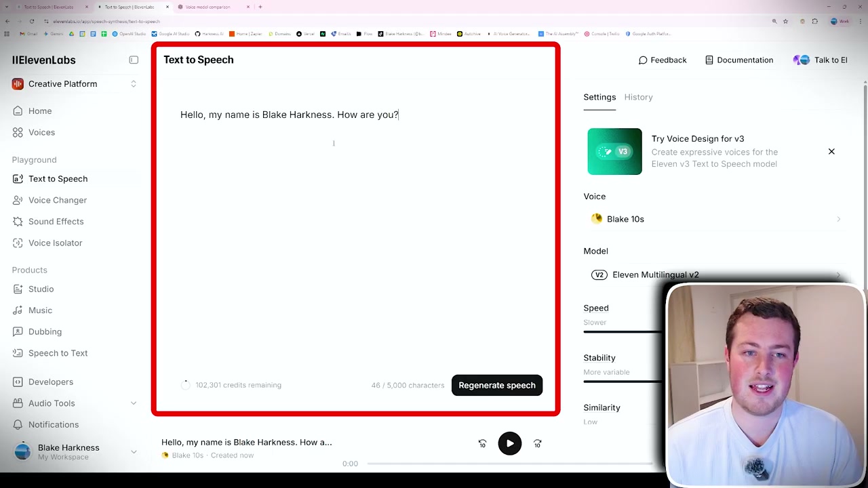868x488 pixels.
Task: Open Blake Harkness workspace menu
Action: (x=74, y=452)
